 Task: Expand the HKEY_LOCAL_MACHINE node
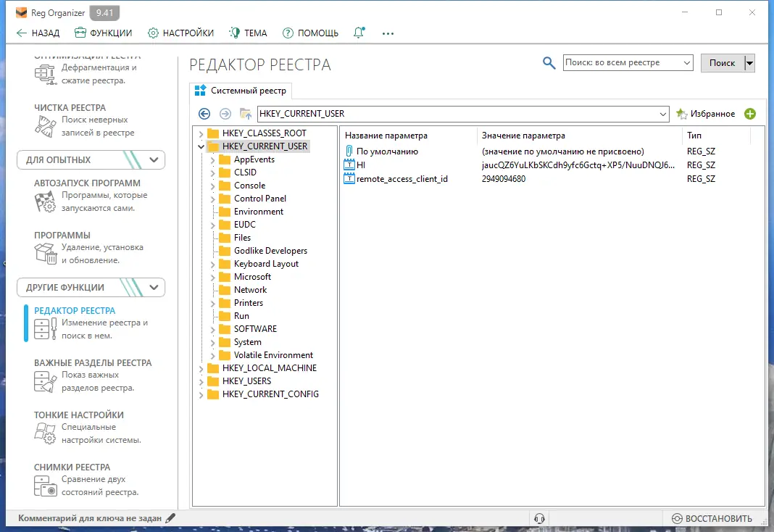tap(201, 369)
